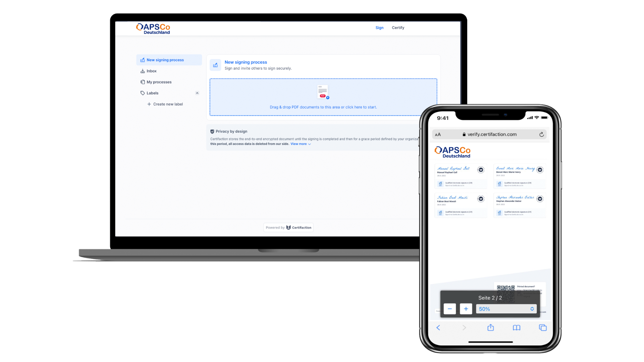Click the Certifaction powered-by logo icon
The width and height of the screenshot is (644, 362).
(288, 227)
